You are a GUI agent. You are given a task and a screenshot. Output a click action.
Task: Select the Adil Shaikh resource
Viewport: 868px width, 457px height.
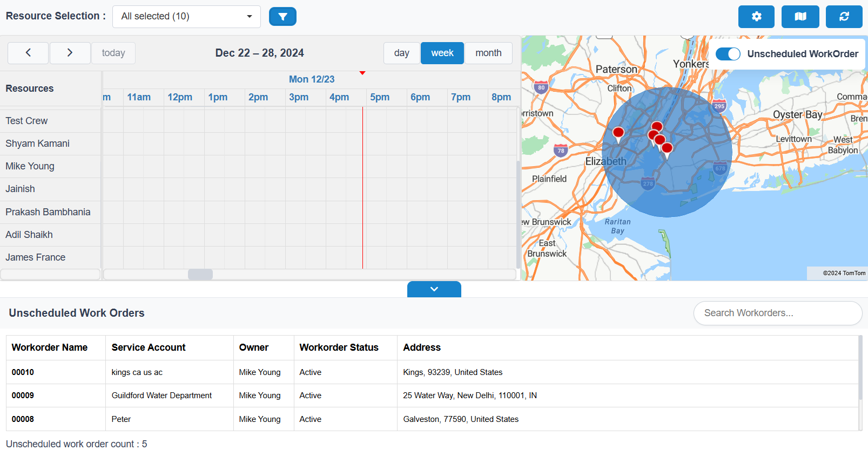coord(50,235)
